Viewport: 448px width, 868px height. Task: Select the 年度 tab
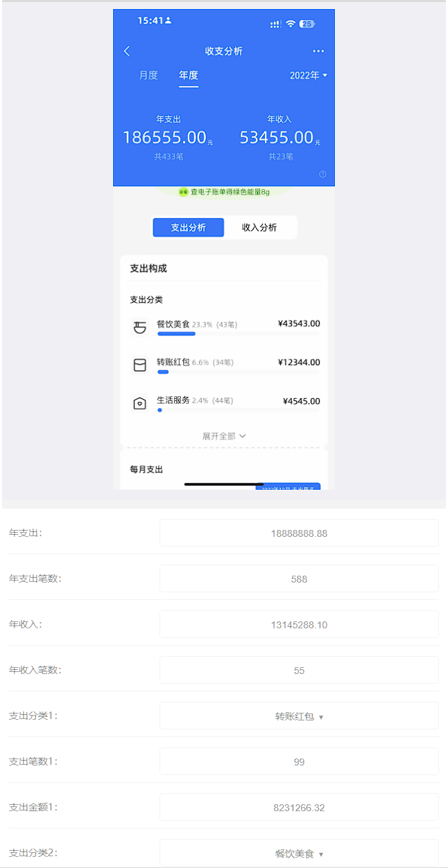click(x=189, y=76)
